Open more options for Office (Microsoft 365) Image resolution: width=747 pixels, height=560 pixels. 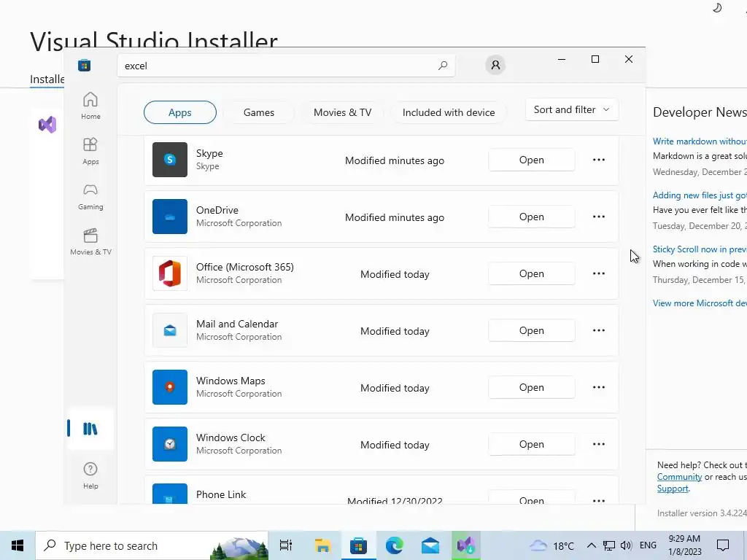click(x=599, y=273)
